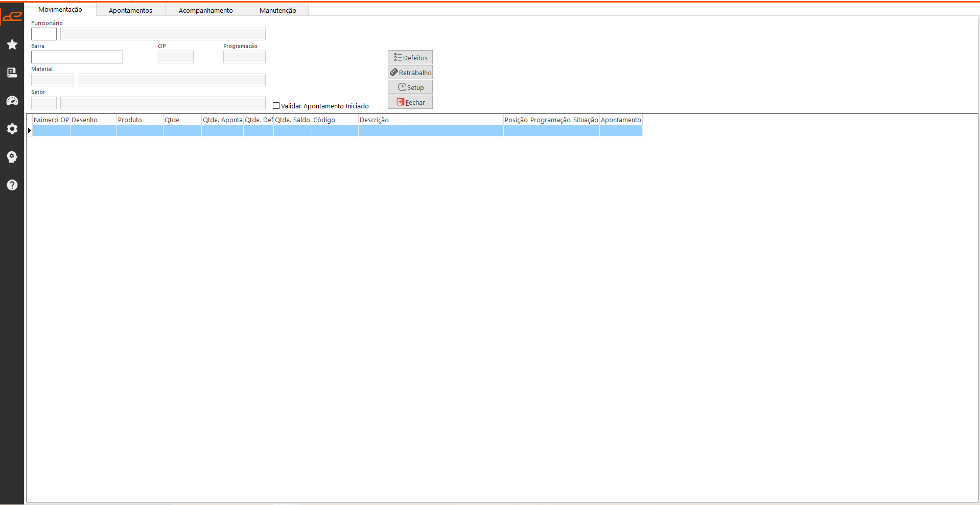980x505 pixels.
Task: Open Favorites star icon in sidebar
Action: (12, 45)
